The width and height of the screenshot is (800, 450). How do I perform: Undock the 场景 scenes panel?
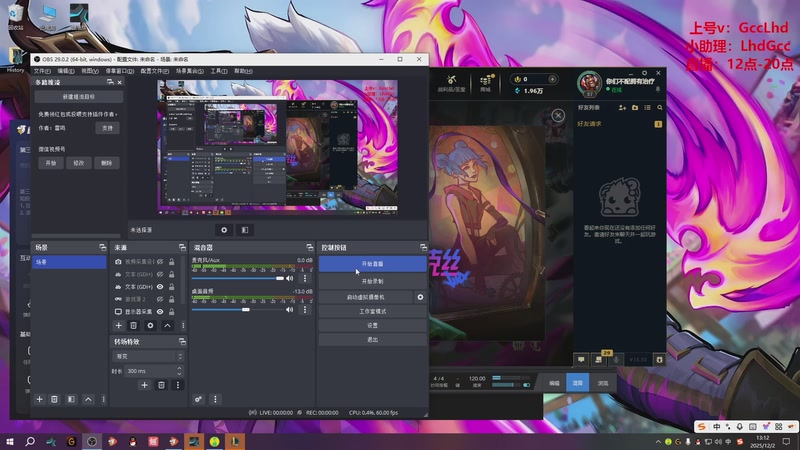(x=103, y=247)
